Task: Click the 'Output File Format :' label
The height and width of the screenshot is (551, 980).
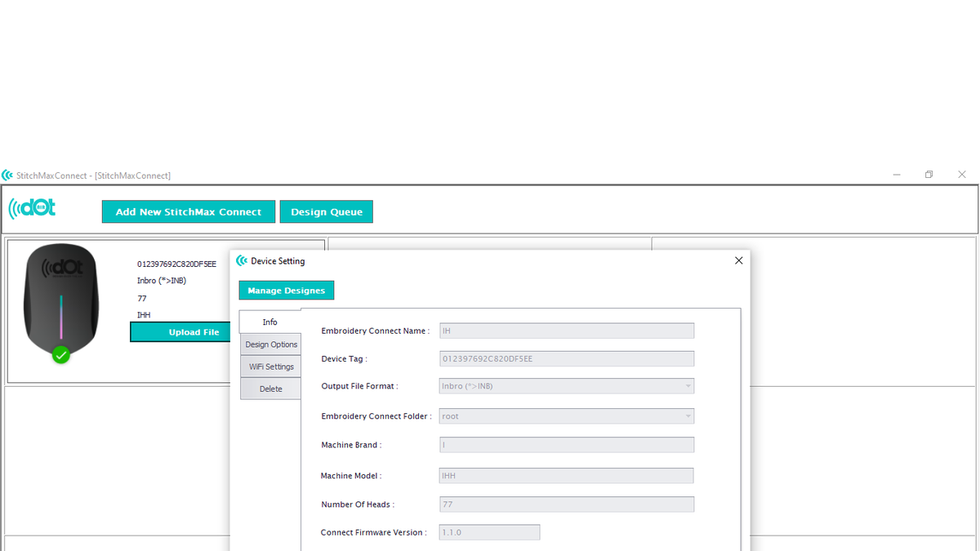Action: click(360, 386)
